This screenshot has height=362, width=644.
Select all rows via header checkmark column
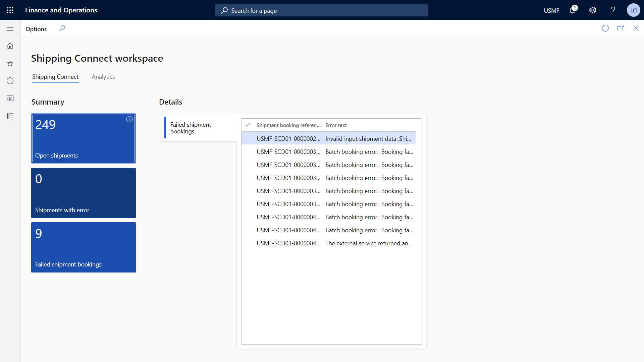(248, 125)
